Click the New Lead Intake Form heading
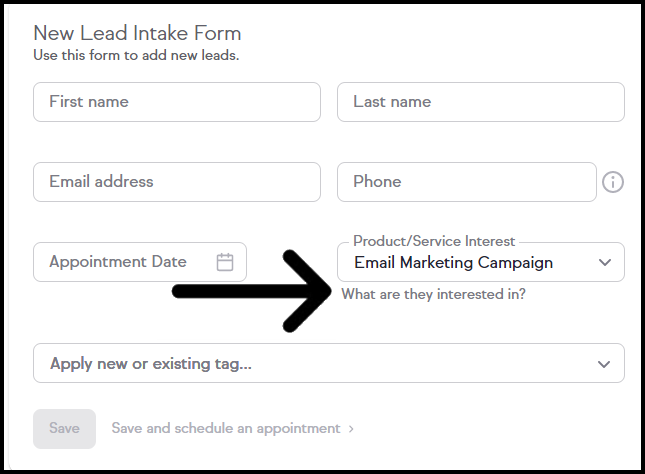This screenshot has height=474, width=645. click(137, 34)
